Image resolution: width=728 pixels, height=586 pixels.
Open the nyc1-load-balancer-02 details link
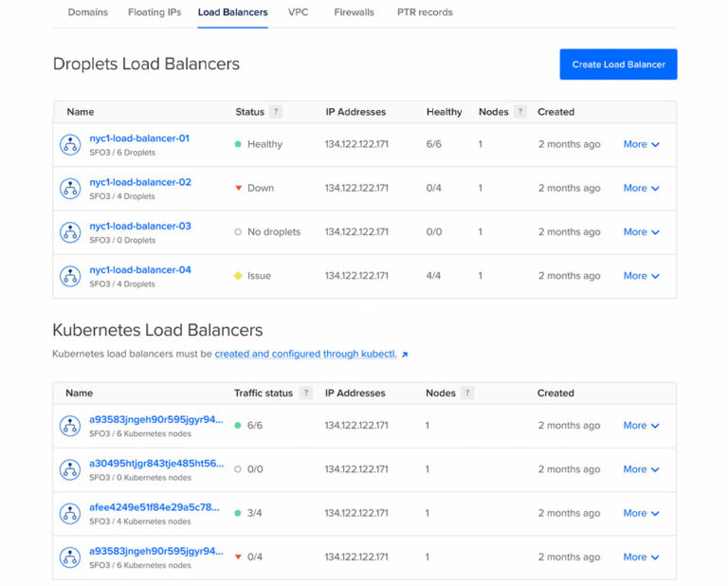[x=140, y=182]
